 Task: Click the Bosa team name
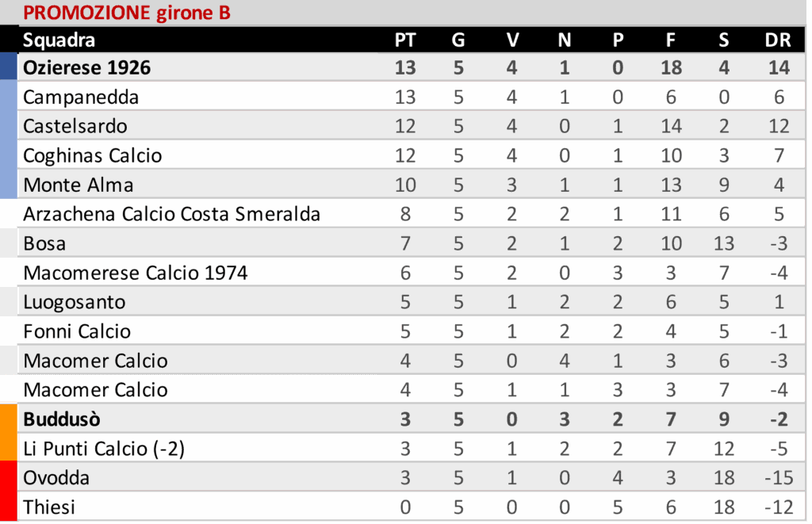pos(44,243)
